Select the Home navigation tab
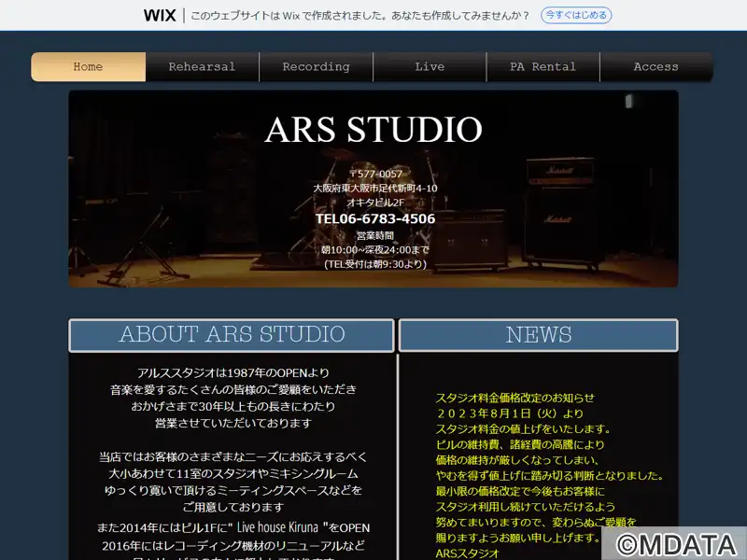 [x=89, y=67]
